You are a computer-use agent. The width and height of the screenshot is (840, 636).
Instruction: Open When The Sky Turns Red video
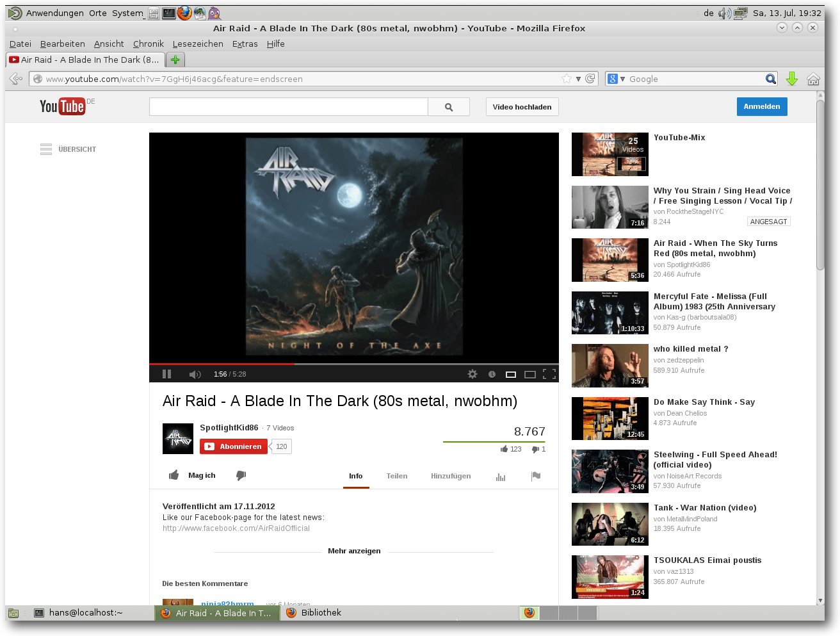[x=715, y=248]
